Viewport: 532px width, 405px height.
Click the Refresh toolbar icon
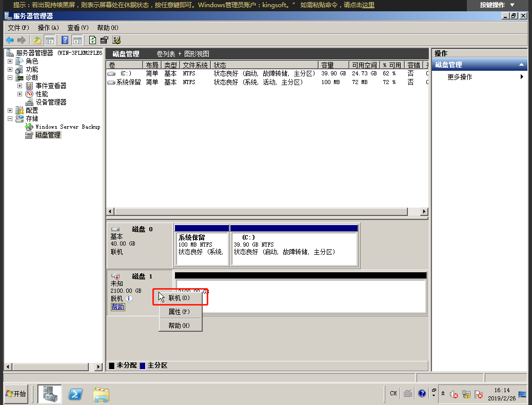pos(92,40)
